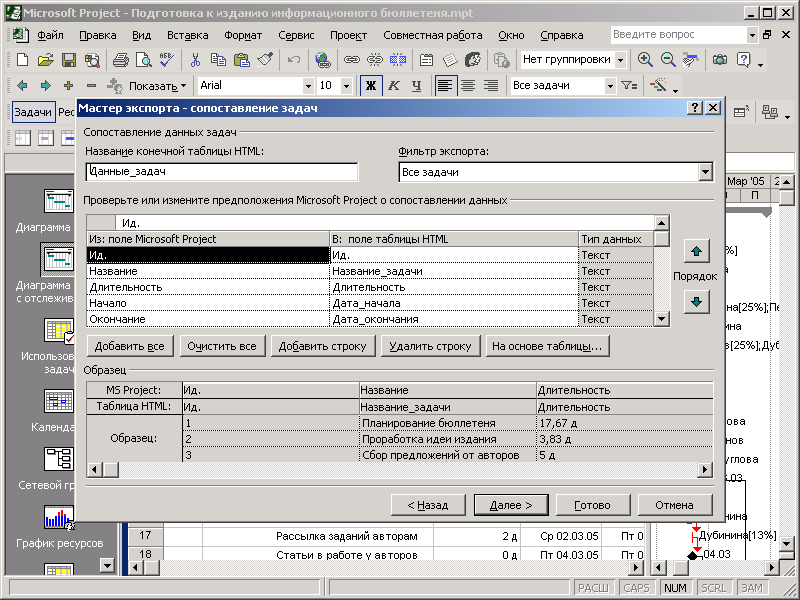Click the Paste clipboard icon

[241, 60]
